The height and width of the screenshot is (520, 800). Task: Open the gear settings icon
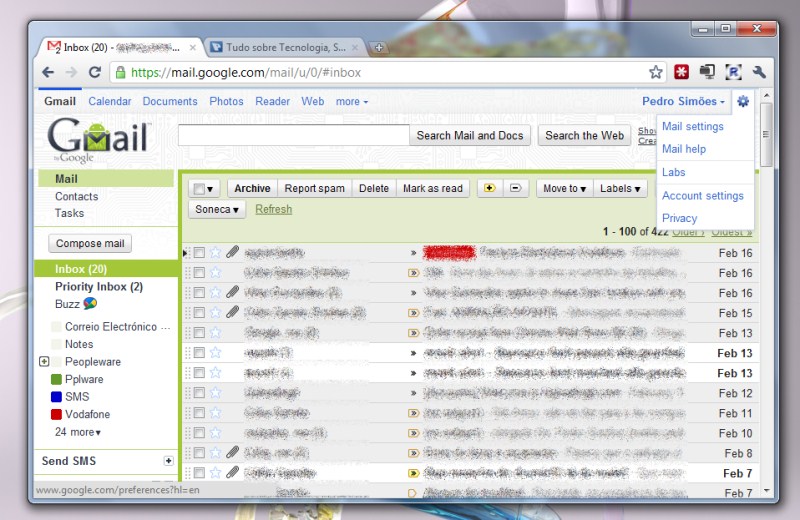coord(743,101)
